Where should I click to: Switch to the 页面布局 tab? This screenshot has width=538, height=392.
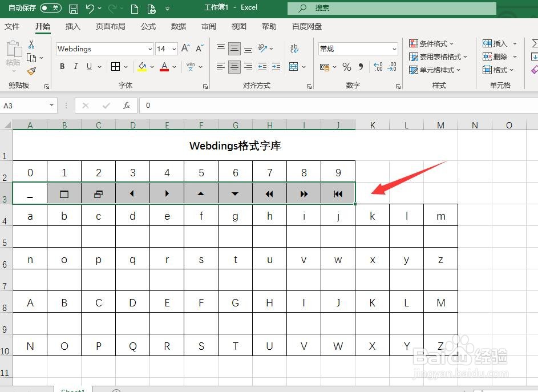pyautogui.click(x=111, y=26)
